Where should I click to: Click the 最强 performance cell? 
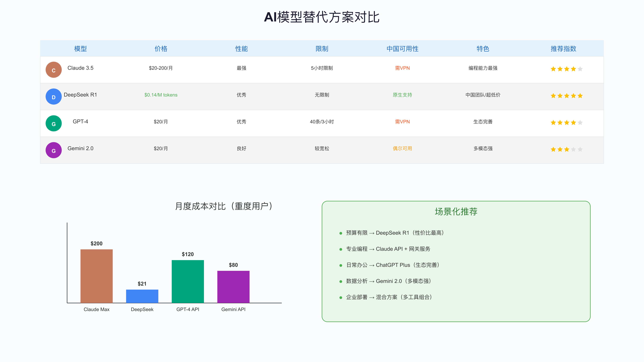point(241,68)
